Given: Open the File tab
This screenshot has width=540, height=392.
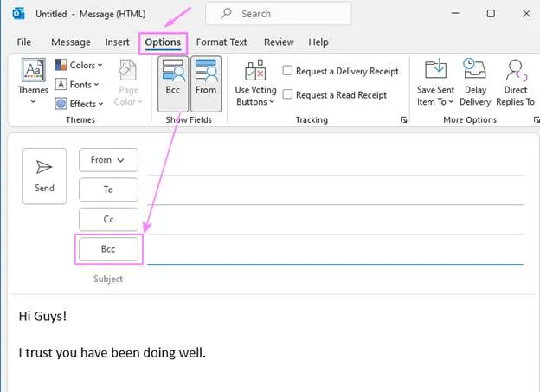Looking at the screenshot, I should click(x=24, y=42).
